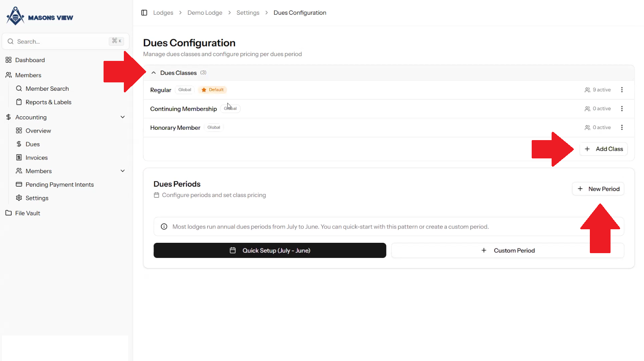Go to Dashboard in sidebar
644x361 pixels.
30,60
